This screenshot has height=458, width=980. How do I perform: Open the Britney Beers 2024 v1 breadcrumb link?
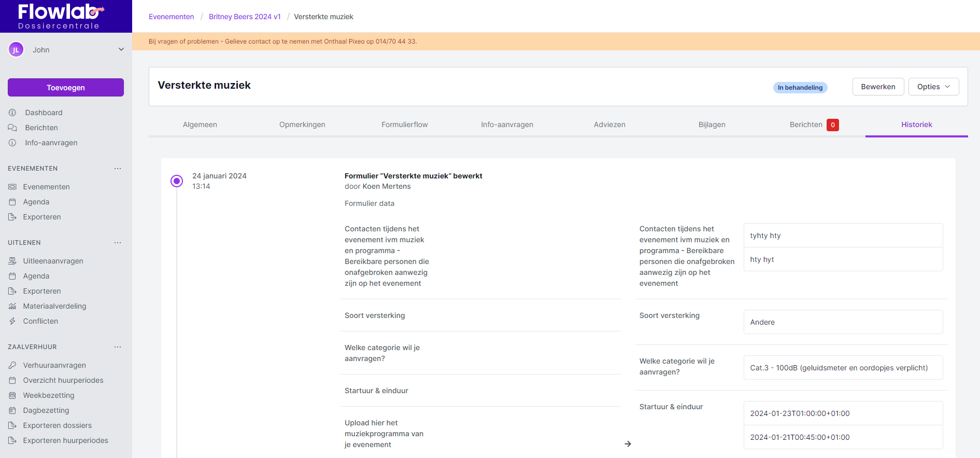(245, 17)
